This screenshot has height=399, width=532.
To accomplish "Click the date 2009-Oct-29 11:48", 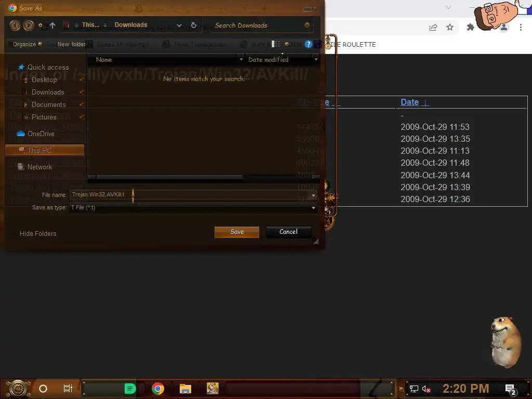I will click(435, 163).
